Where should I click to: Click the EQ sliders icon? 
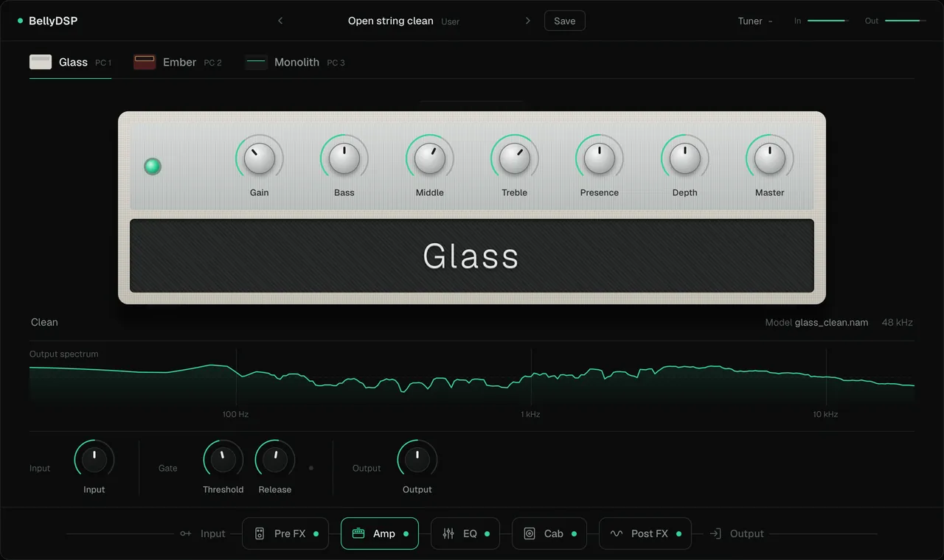pos(448,533)
